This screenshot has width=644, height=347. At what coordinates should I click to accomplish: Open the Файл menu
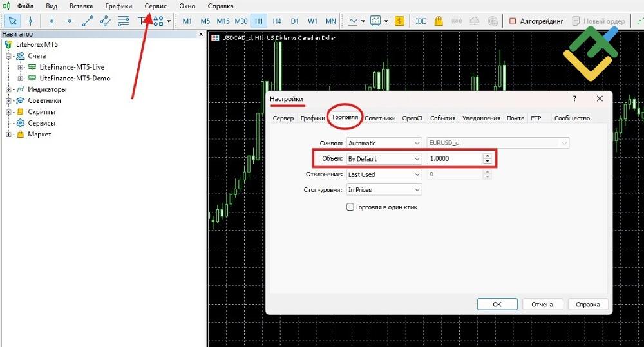25,6
